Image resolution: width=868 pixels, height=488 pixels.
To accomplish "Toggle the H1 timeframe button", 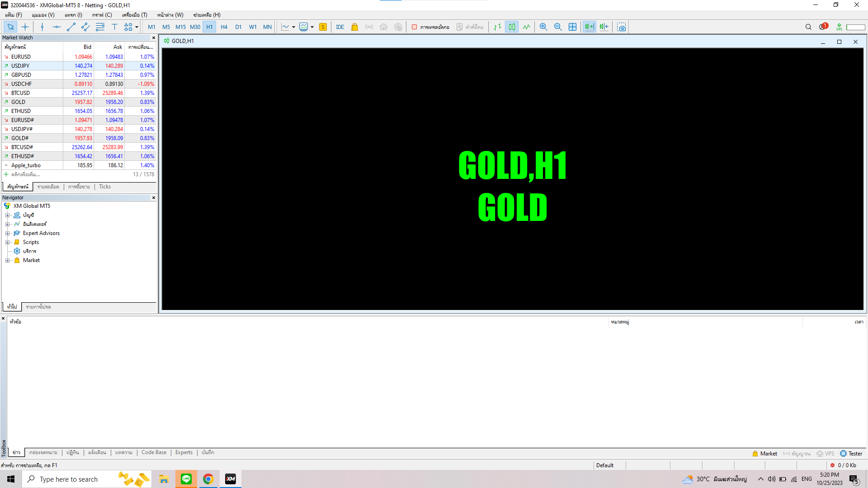I will pos(209,27).
